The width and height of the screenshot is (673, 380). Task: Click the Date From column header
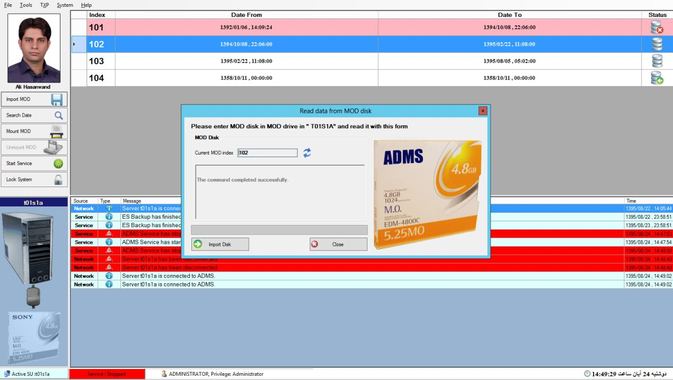(x=246, y=15)
